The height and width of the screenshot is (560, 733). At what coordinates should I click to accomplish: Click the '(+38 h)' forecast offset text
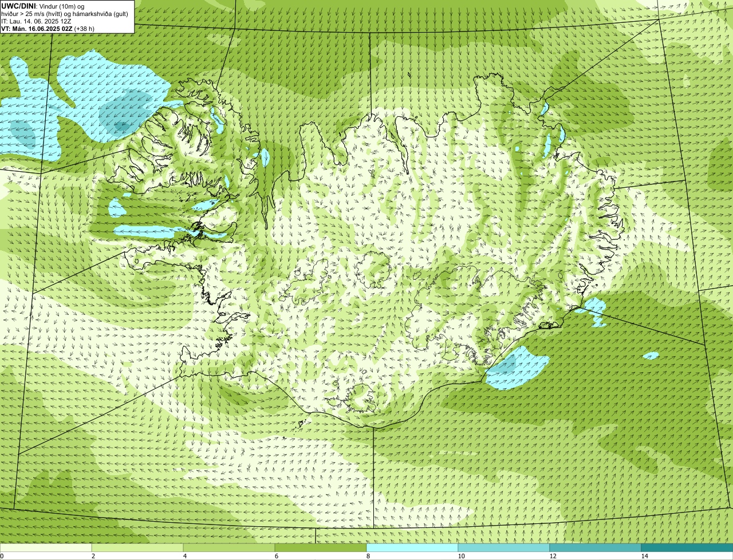[84, 29]
